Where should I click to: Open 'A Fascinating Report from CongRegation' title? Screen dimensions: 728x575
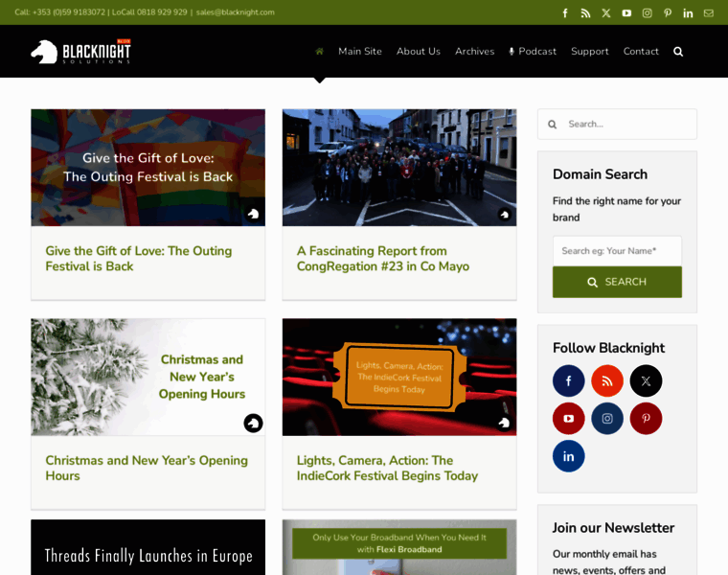click(383, 259)
